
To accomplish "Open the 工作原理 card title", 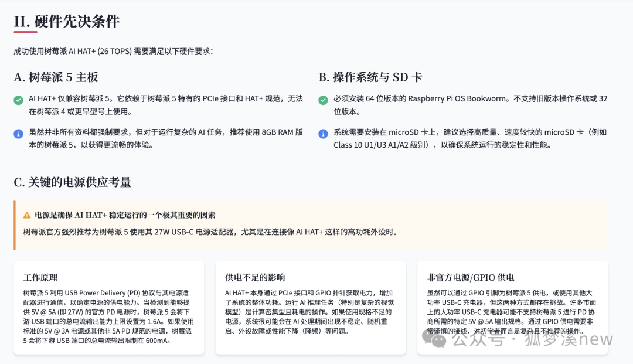I will click(x=40, y=277).
